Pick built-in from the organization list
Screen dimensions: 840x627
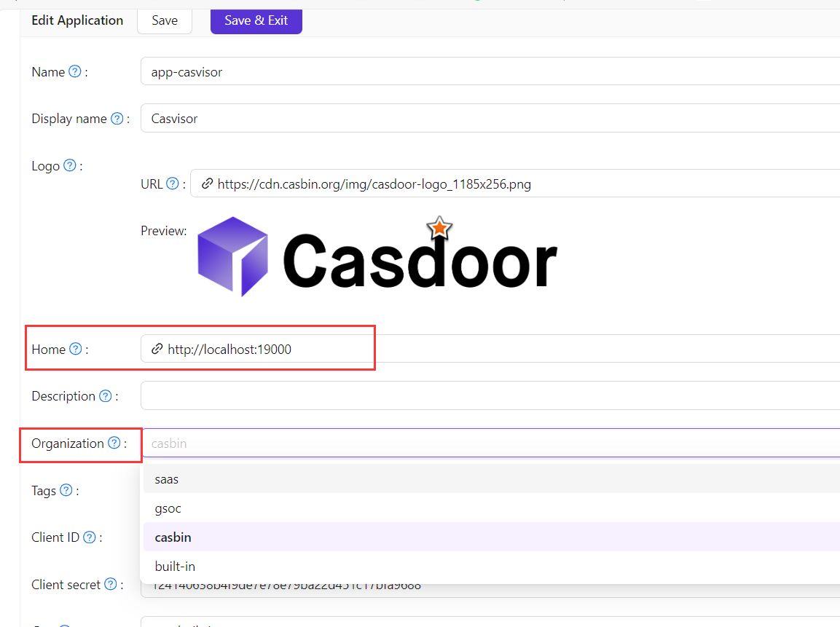(175, 566)
